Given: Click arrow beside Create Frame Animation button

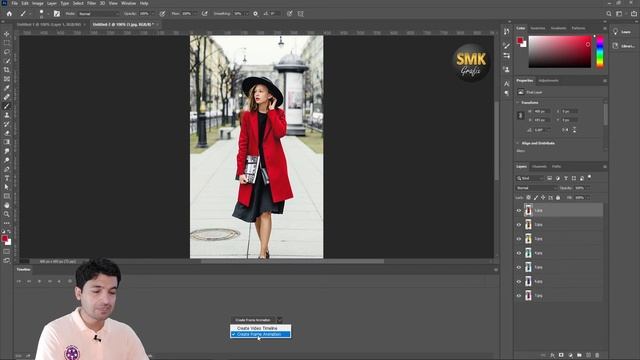Looking at the screenshot, I should click(x=280, y=320).
